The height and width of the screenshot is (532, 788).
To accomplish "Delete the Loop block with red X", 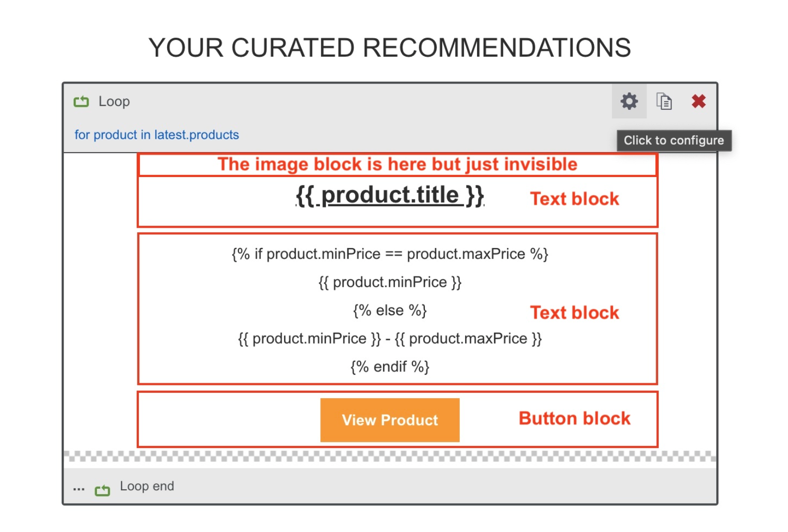I will (698, 101).
